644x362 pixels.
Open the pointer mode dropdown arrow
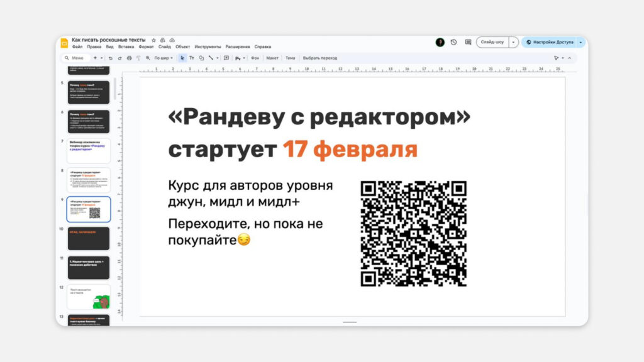pos(563,58)
